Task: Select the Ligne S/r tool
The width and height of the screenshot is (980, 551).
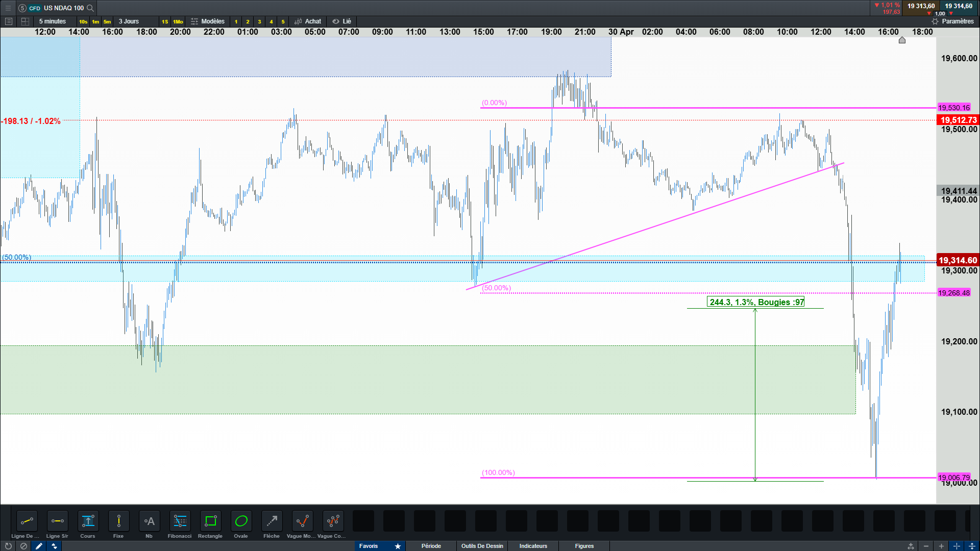Action: (57, 521)
